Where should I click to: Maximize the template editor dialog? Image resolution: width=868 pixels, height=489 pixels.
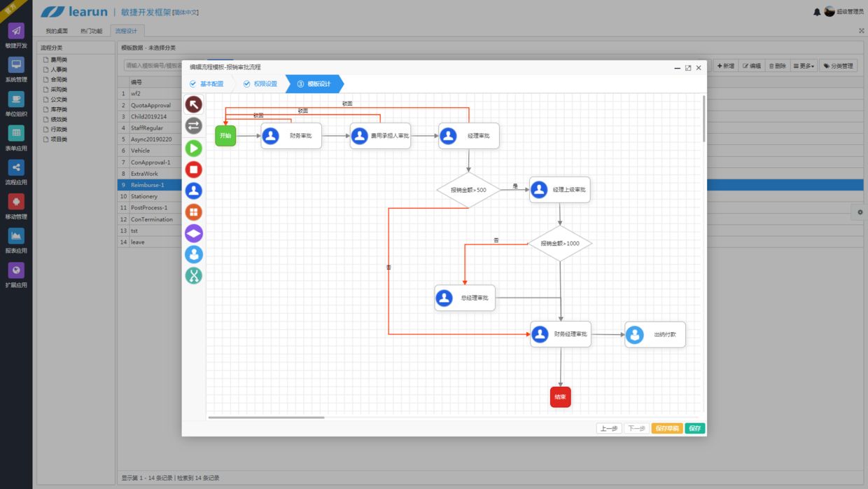688,68
